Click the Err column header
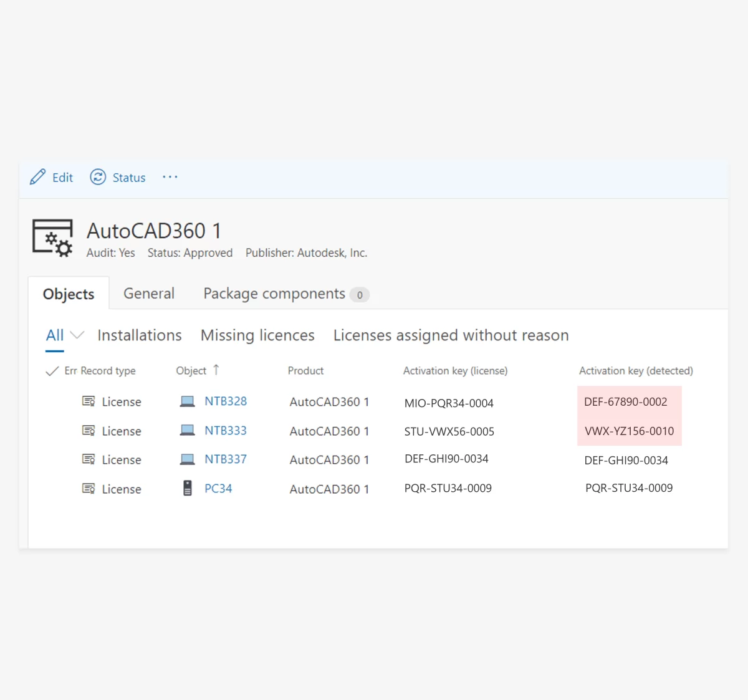The width and height of the screenshot is (748, 700). [x=70, y=371]
